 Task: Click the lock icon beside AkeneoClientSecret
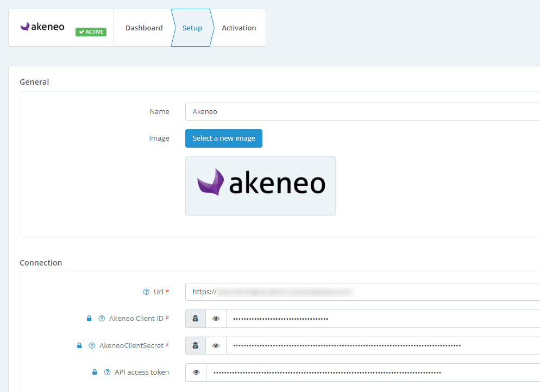tap(79, 345)
